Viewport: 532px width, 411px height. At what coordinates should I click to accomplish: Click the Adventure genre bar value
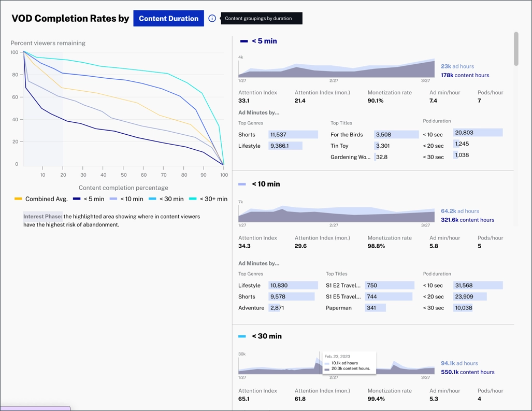(x=277, y=308)
